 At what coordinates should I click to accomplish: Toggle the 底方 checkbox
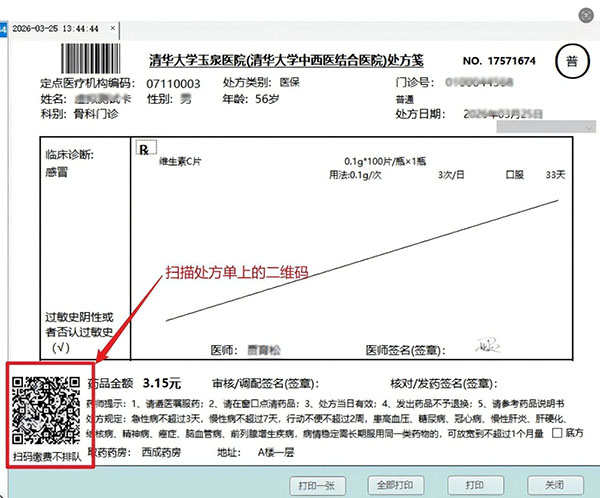(x=555, y=434)
